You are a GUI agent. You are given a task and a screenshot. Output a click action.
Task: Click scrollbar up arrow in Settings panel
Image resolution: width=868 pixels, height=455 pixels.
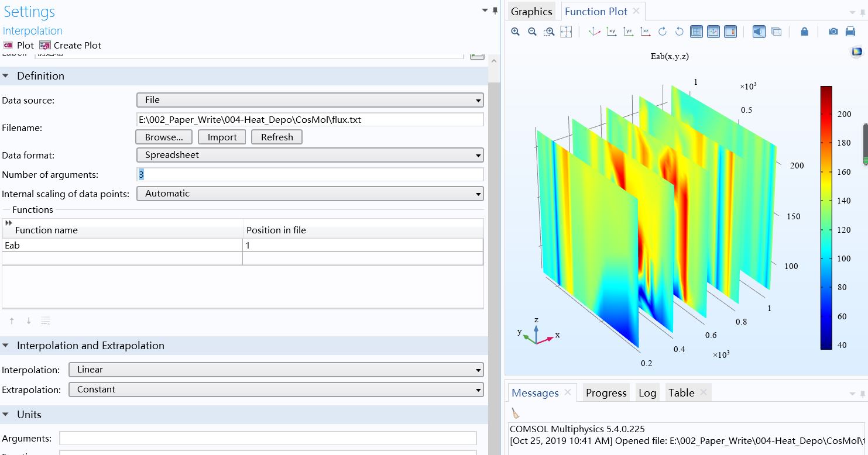click(x=495, y=60)
